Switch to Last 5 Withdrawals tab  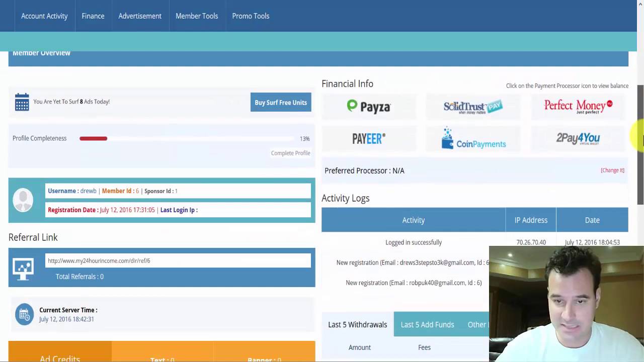pos(358,324)
